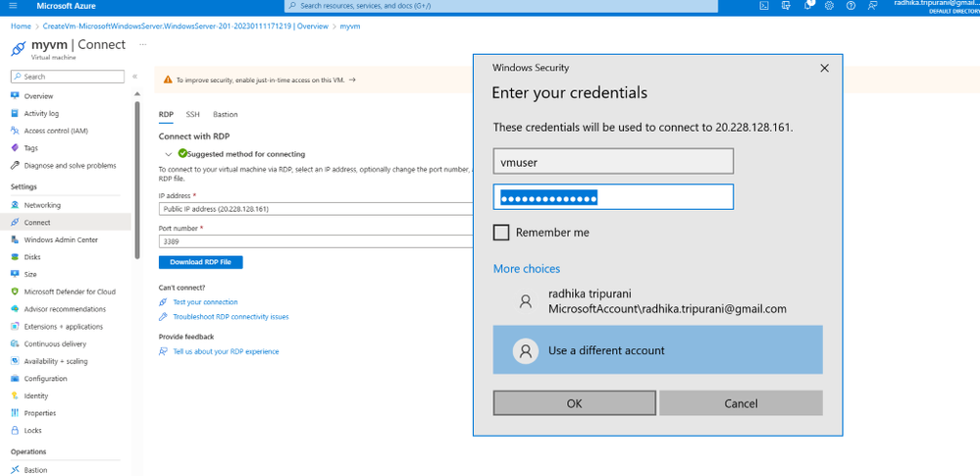Open Connect in the Settings menu
Screen dimensions: 980x476
coord(66,222)
